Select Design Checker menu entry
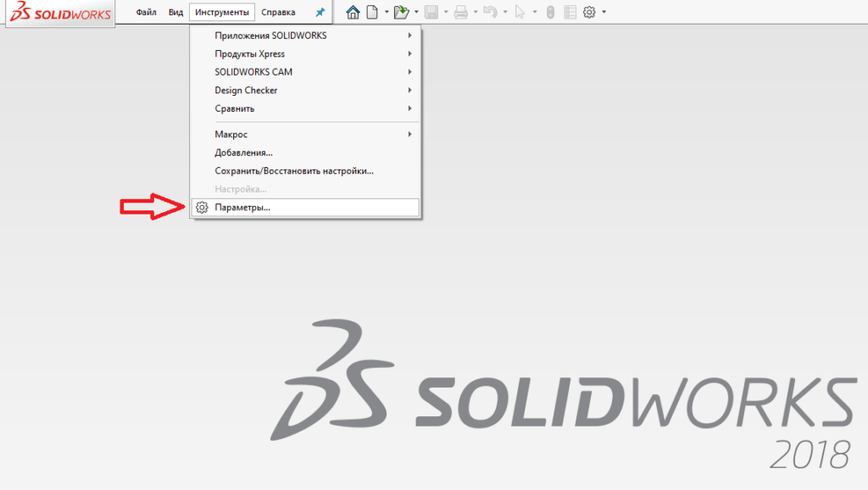868x490 pixels. pos(305,90)
